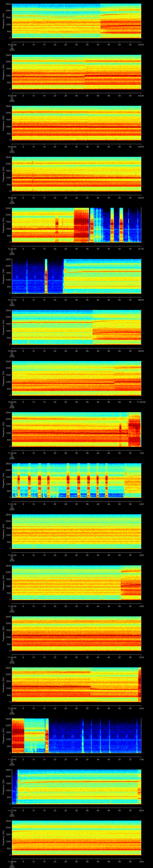This screenshot has height=868, width=153.
Task: Click the 11:08:00 start time label
Action: pos(12,861)
